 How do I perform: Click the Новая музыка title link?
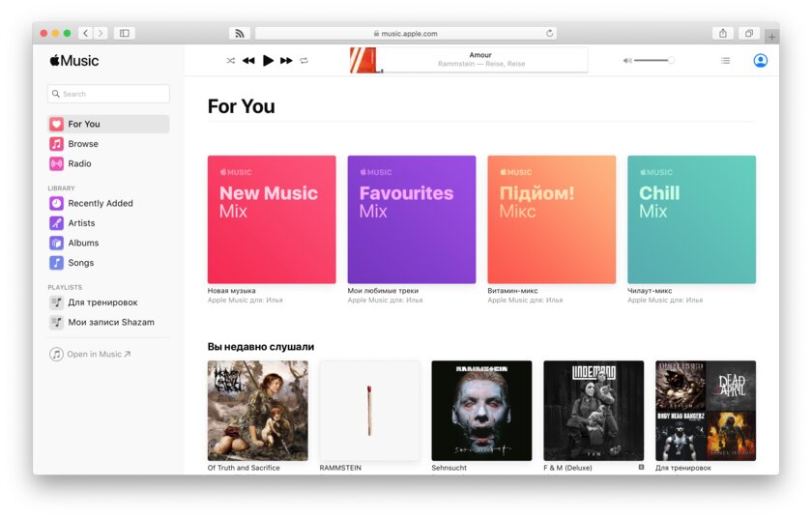point(231,291)
